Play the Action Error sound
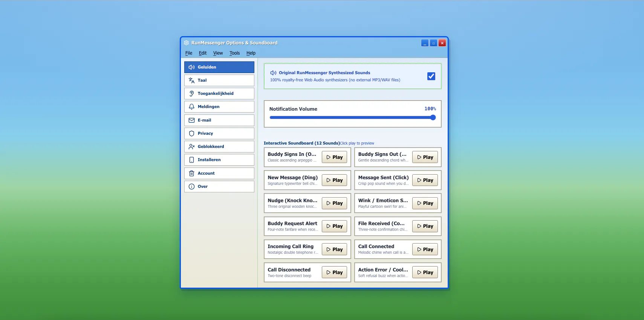This screenshot has height=320, width=644. point(425,272)
